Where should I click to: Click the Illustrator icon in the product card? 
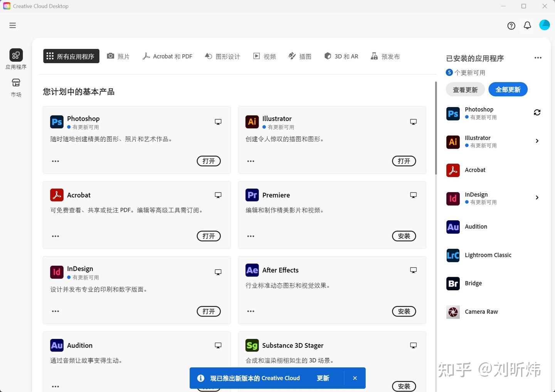[252, 122]
